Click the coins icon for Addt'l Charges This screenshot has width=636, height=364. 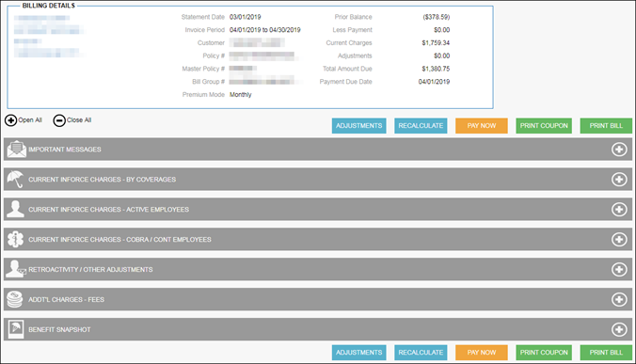click(x=15, y=299)
